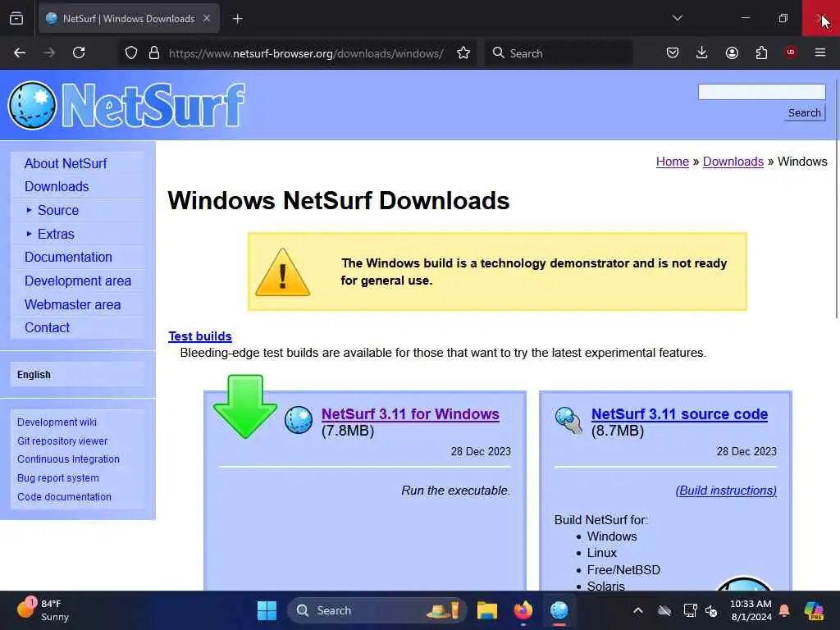This screenshot has width=840, height=630.
Task: Open the weather widget showing 84°F
Action: (43, 610)
